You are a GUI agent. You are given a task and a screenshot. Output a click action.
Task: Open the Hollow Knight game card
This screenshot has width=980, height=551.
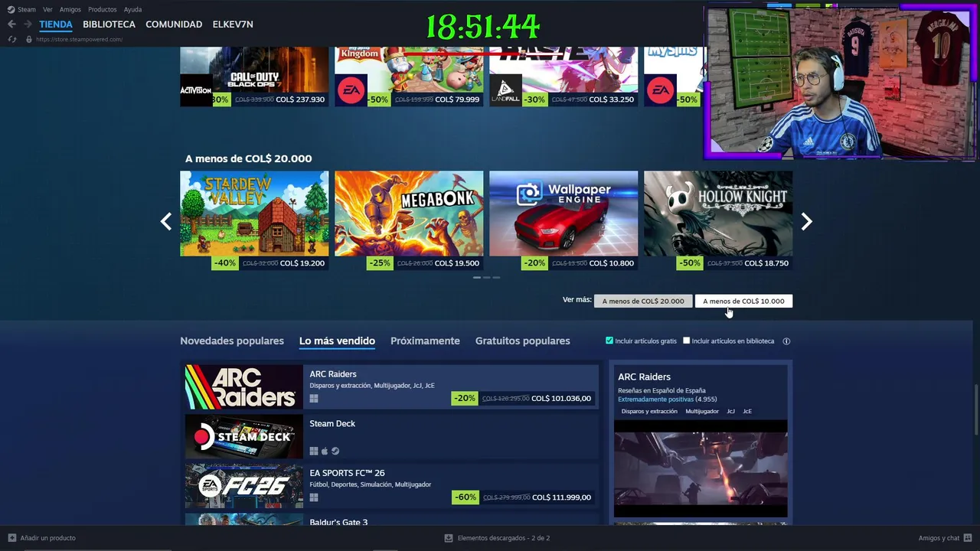718,220
